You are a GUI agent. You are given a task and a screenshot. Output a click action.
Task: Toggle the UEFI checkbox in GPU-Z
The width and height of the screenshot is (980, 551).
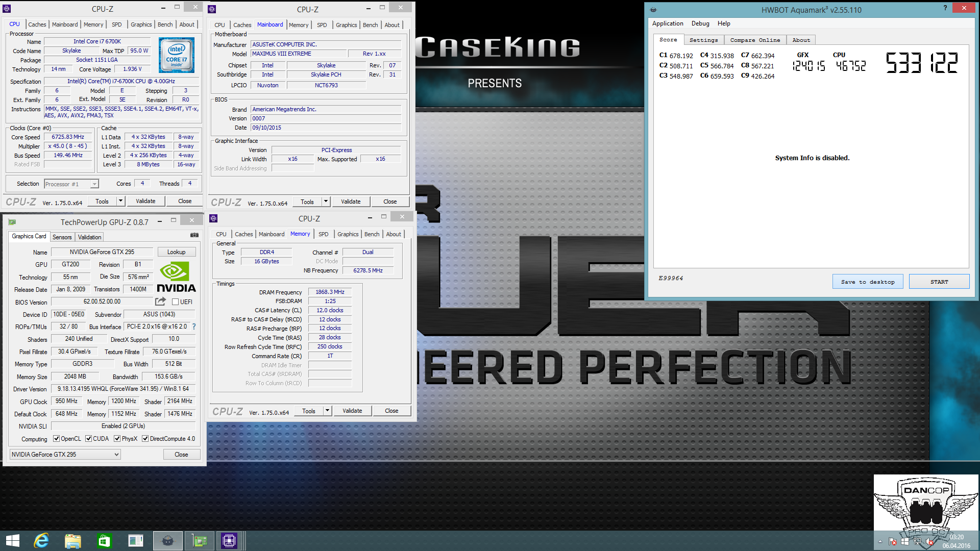pos(176,302)
